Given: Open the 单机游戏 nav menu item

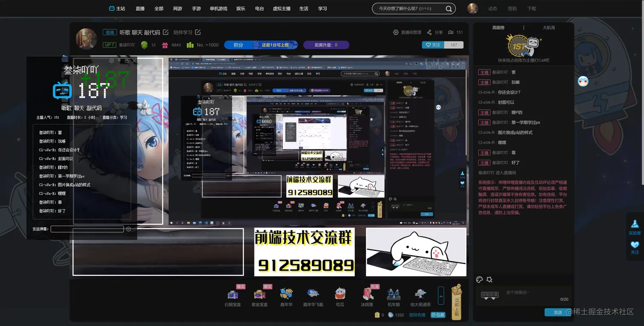Looking at the screenshot, I should pyautogui.click(x=218, y=9).
